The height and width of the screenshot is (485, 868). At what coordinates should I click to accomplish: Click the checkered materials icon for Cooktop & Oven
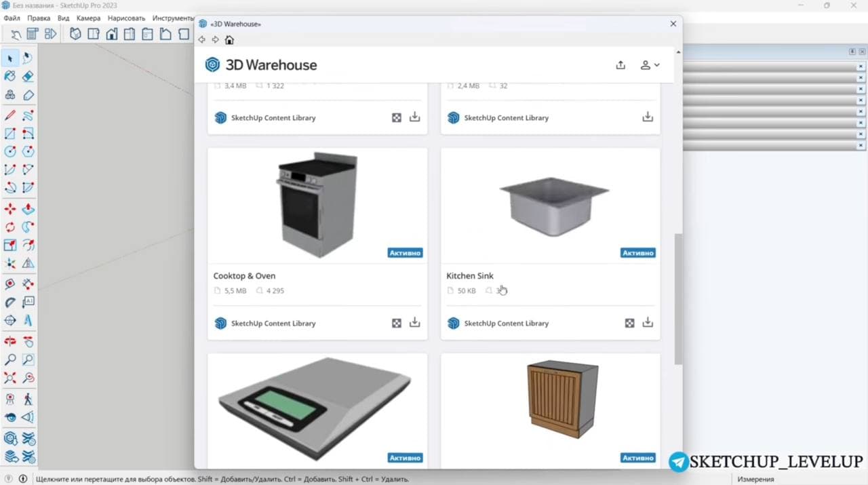(397, 324)
